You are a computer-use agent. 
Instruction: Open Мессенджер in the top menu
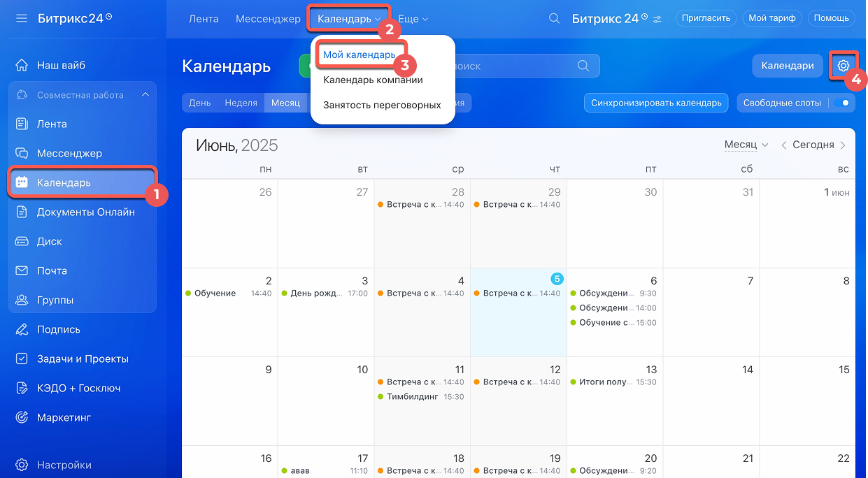pos(268,19)
